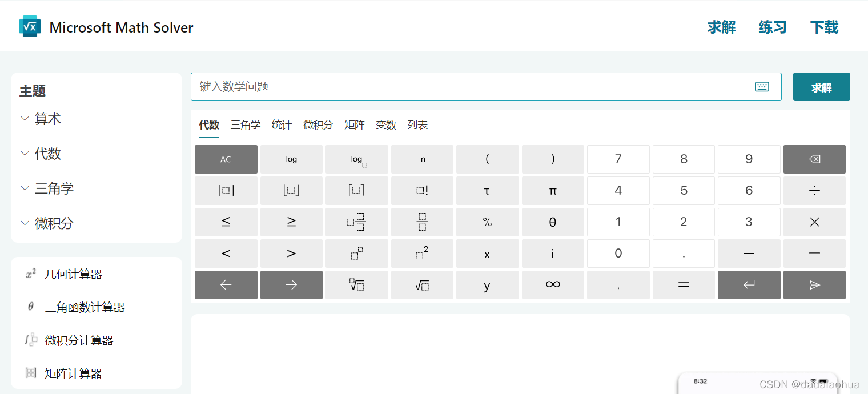Open 求解 in top navigation
Viewport: 868px width, 394px height.
(721, 27)
